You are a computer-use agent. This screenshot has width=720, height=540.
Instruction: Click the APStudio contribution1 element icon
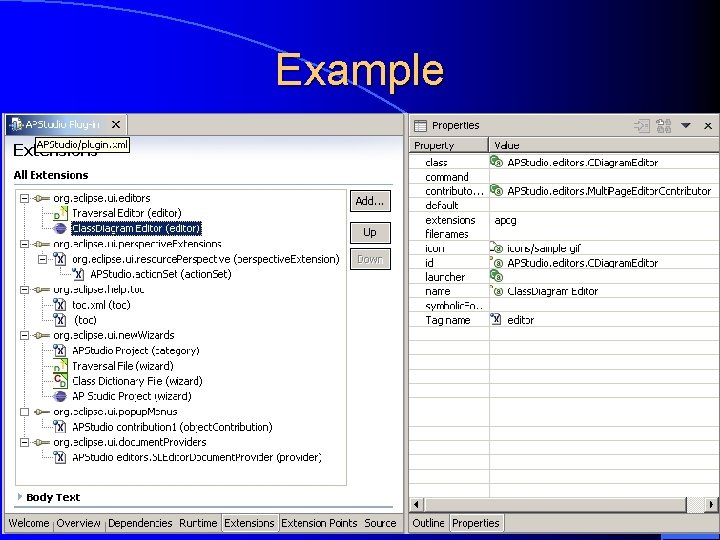(x=60, y=427)
